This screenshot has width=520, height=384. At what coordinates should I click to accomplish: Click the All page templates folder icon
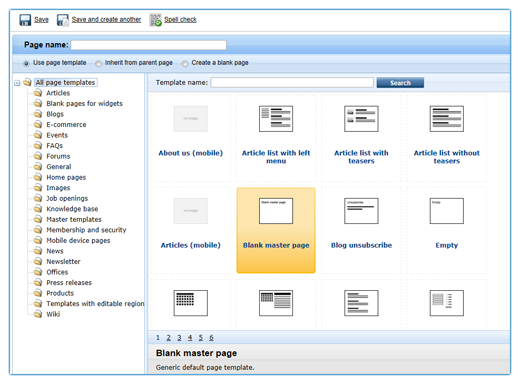point(27,82)
